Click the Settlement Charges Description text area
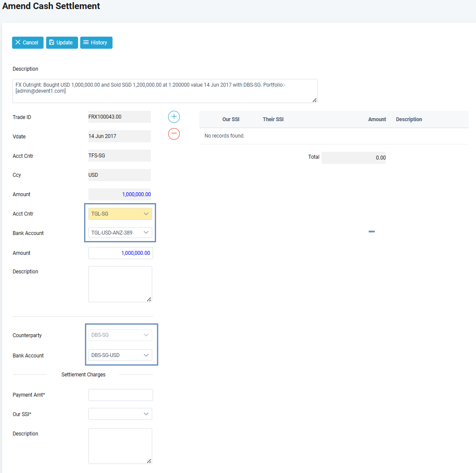476x473 pixels. (120, 446)
